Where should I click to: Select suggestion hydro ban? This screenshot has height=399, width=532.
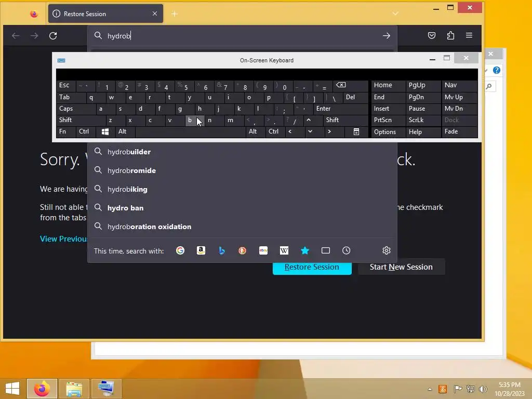pyautogui.click(x=242, y=208)
